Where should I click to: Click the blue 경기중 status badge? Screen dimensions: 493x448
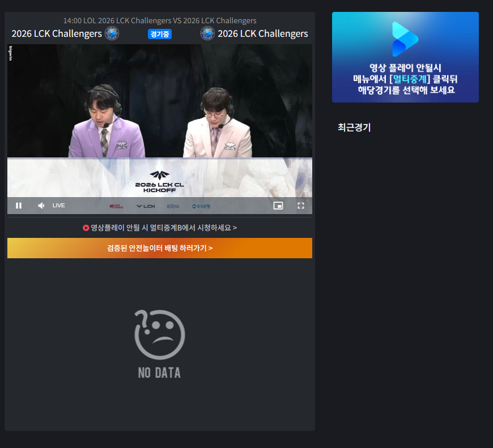click(x=160, y=34)
